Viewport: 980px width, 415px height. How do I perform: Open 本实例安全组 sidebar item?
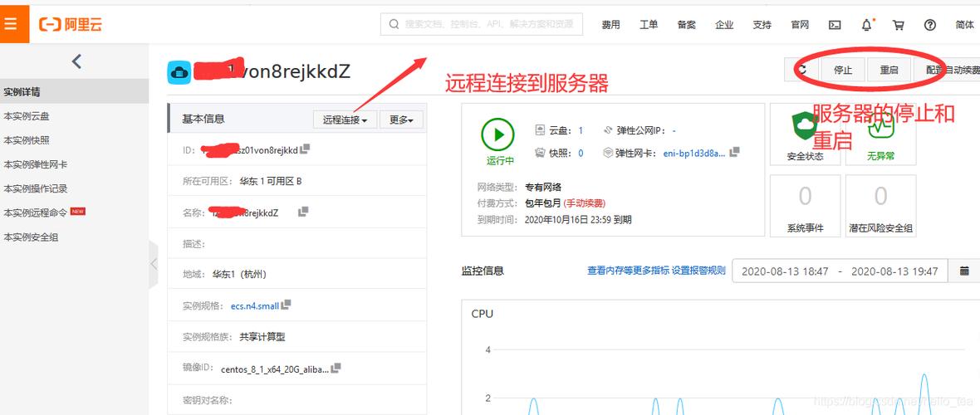point(75,237)
